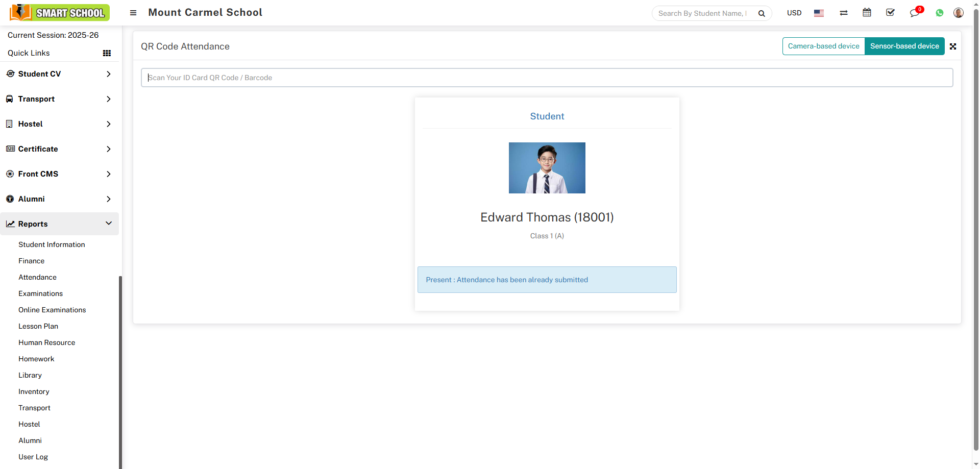Open Student Information reports
This screenshot has height=469, width=980.
click(52, 244)
